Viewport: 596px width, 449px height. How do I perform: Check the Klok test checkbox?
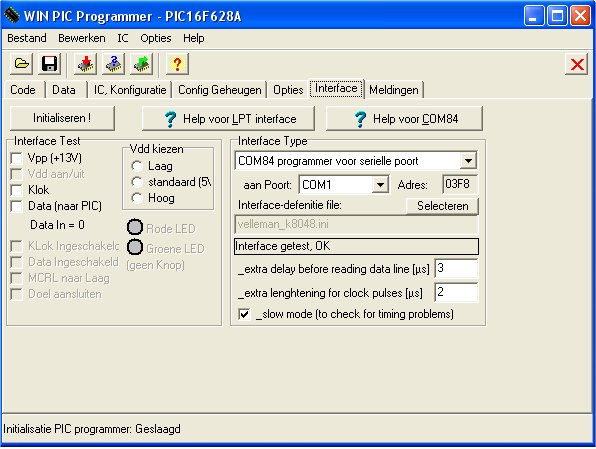[16, 190]
